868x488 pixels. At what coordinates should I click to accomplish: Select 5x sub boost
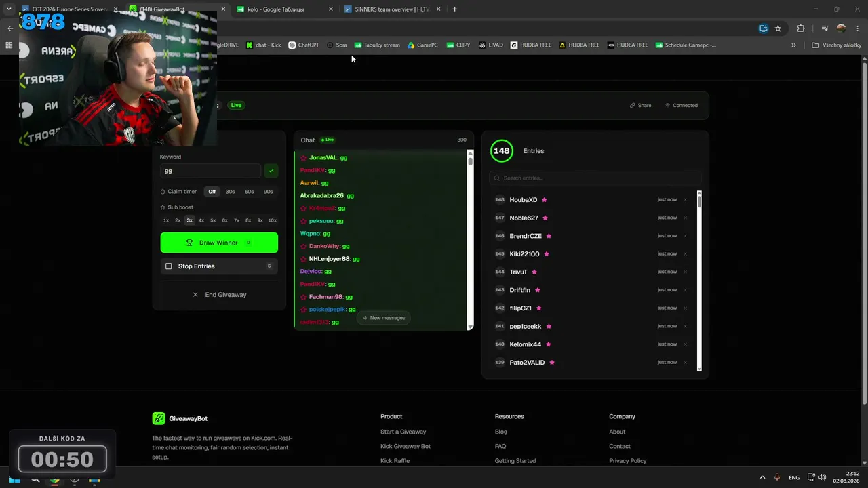[213, 220]
